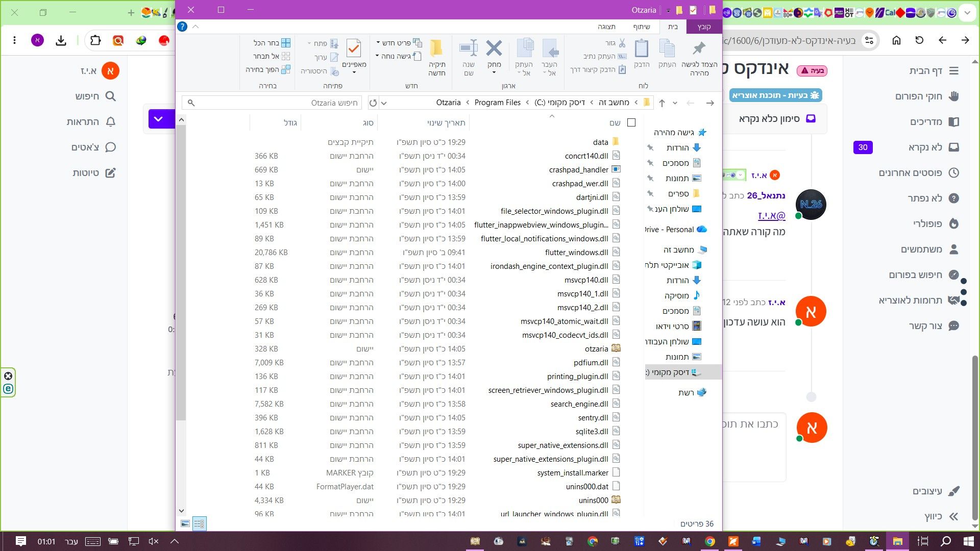Open משתמשים in the forum sidebar
980x551 pixels.
[930, 249]
